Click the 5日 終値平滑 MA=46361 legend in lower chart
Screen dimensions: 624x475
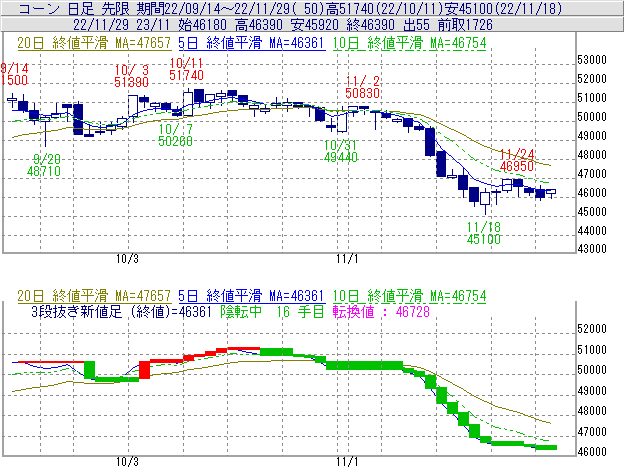[x=252, y=296]
